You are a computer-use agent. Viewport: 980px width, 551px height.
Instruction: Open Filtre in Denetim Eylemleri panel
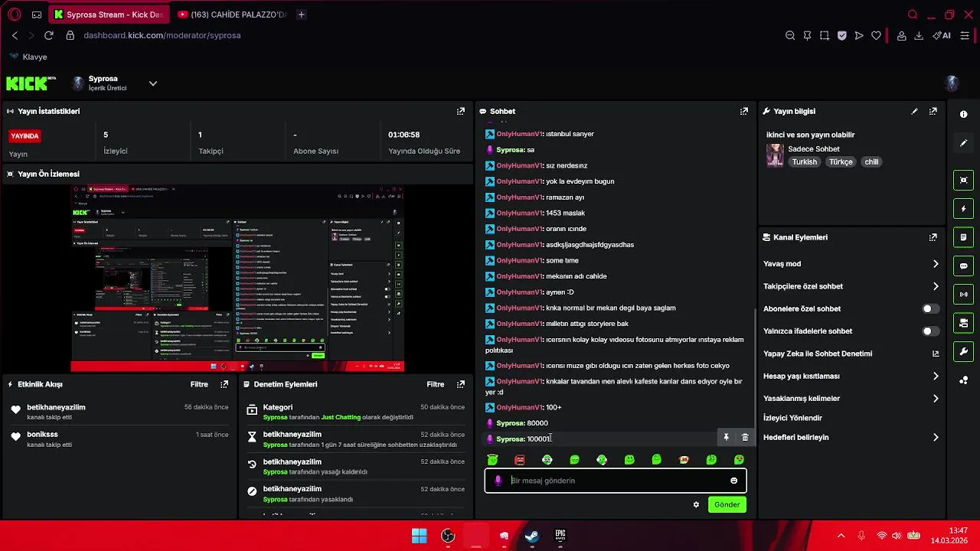436,384
